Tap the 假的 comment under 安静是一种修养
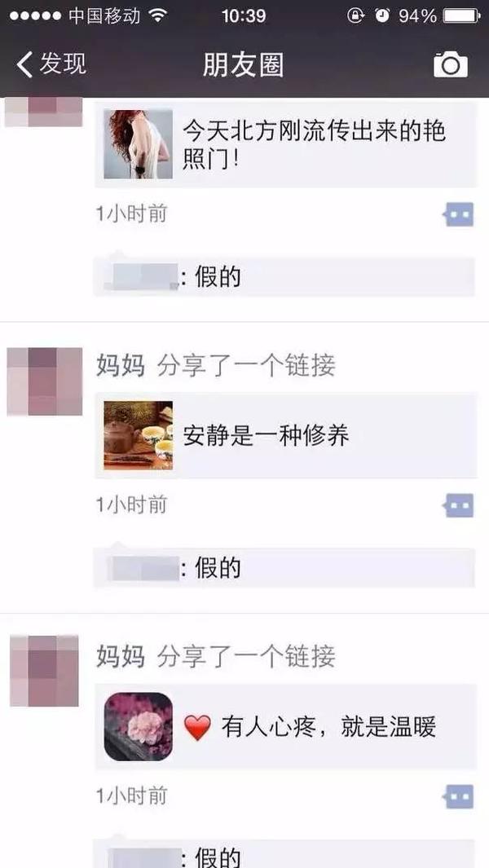 tap(218, 568)
